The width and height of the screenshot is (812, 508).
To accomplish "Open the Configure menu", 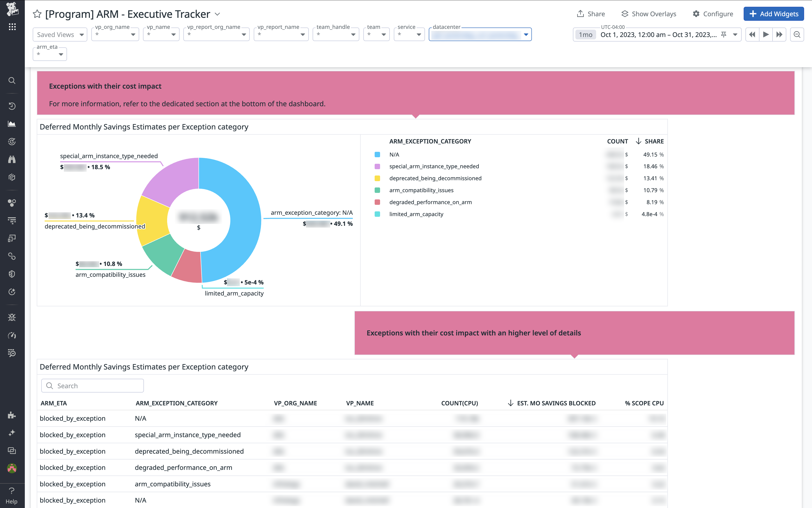I will (x=713, y=14).
